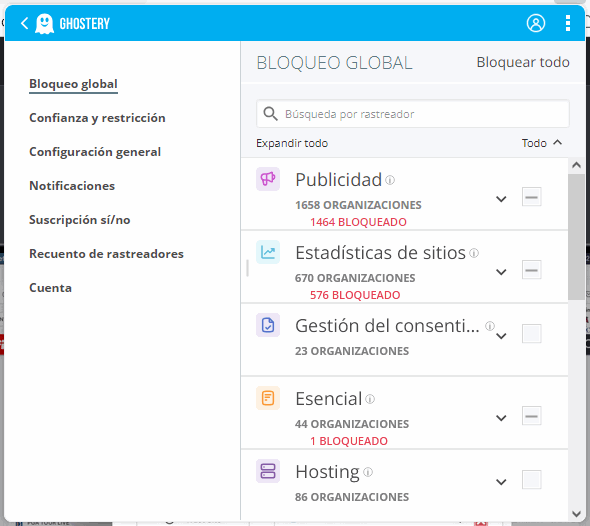Toggle the Publicidad category checkbox

(531, 197)
